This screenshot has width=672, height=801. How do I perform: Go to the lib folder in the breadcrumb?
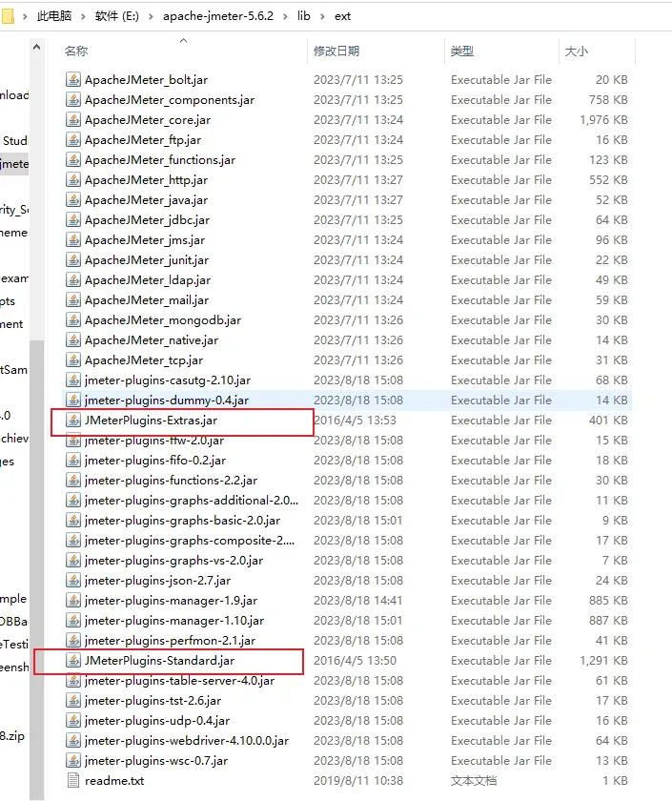point(303,17)
